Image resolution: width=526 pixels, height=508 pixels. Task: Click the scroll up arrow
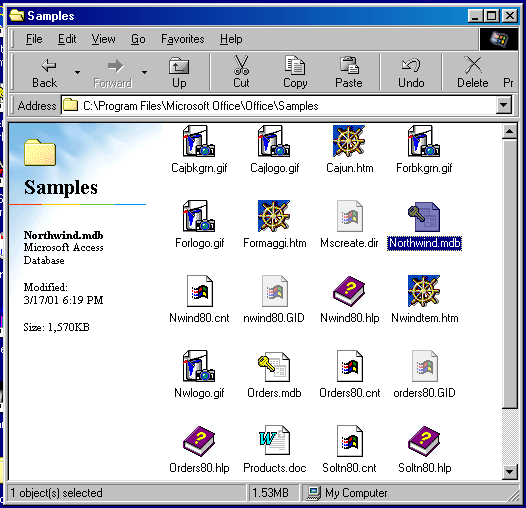tap(510, 131)
